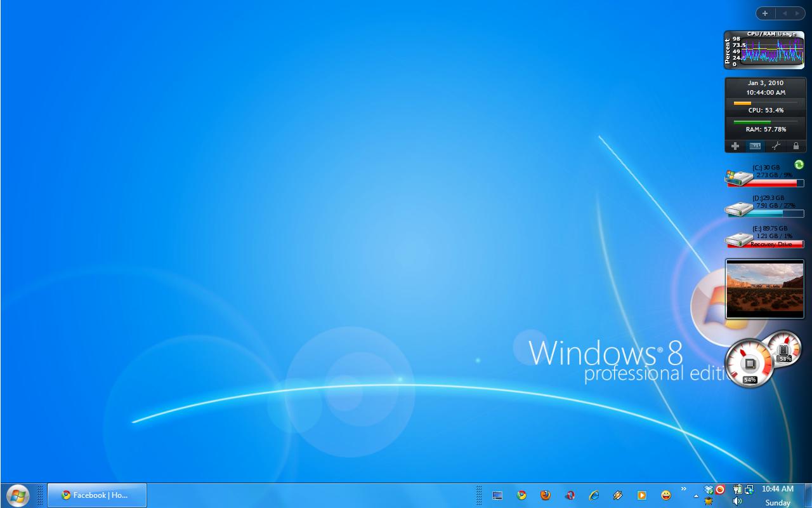Screen dimensions: 812x508
Task: Launch Firefox from quick launch
Action: (546, 495)
